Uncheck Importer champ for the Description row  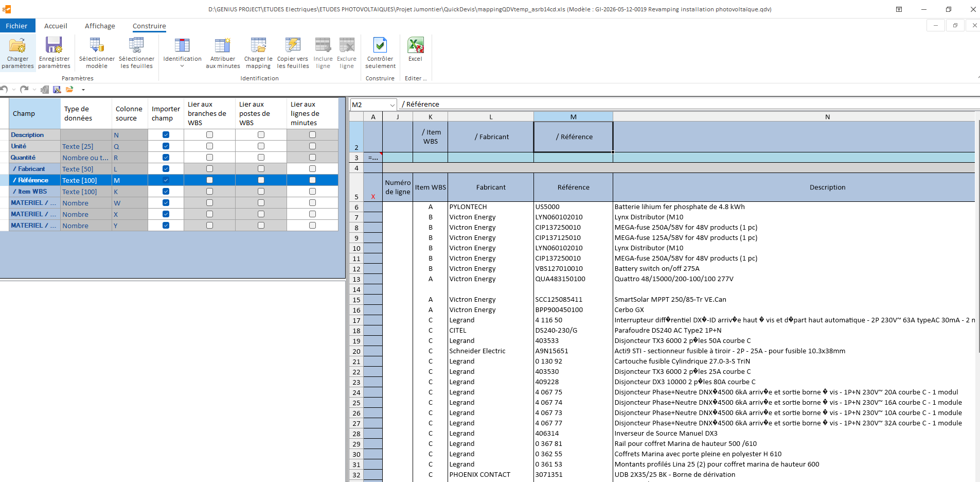[166, 135]
